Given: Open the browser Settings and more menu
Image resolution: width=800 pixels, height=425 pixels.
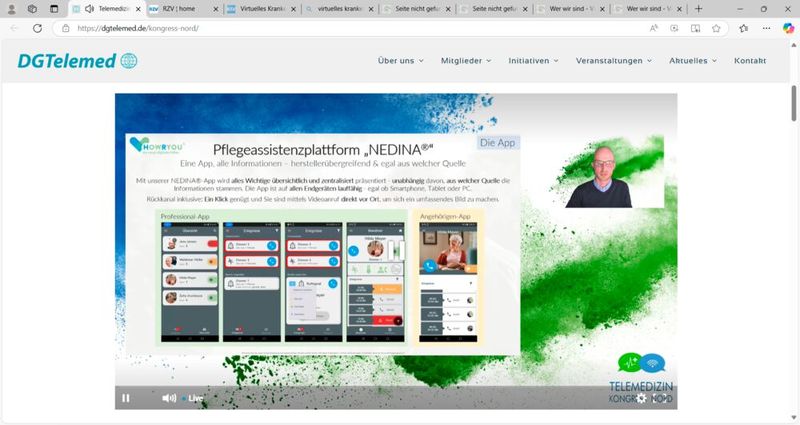Looking at the screenshot, I should point(766,29).
